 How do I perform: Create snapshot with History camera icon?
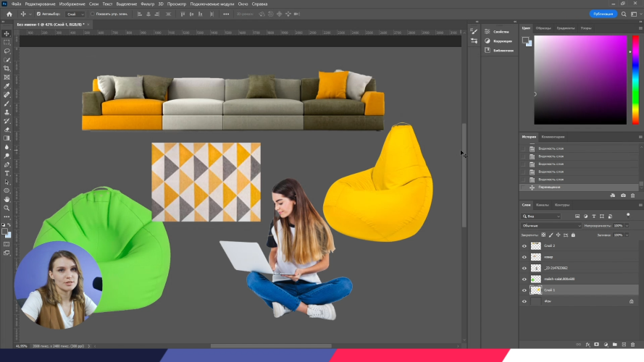pyautogui.click(x=623, y=195)
